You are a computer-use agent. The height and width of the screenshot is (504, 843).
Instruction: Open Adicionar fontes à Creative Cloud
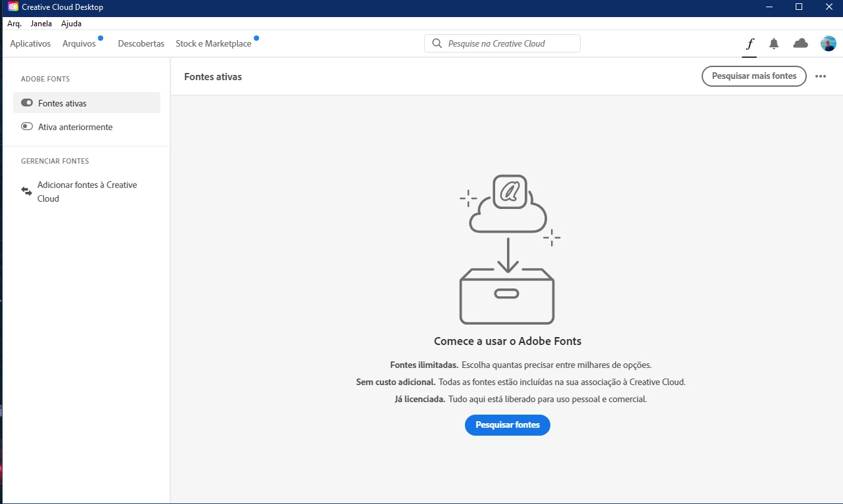87,192
